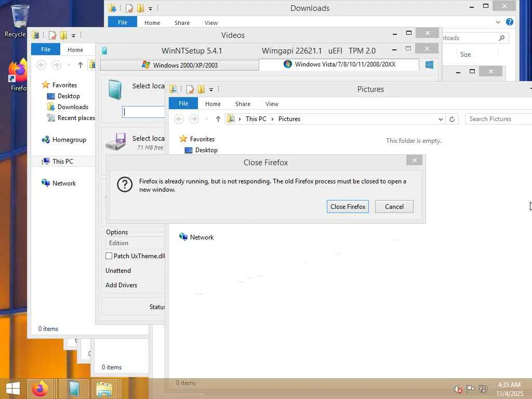
Task: Open Customize Quick Access dropdown in Videos
Action: click(x=73, y=35)
